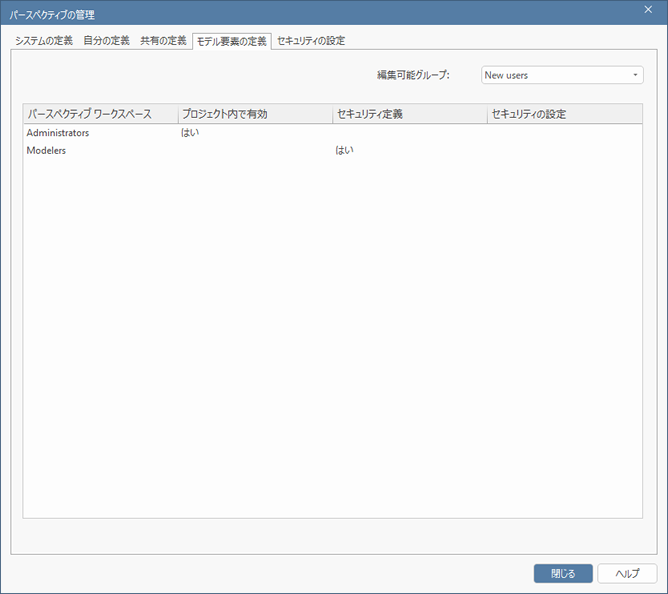
Task: Select the Modelers row
Action: pyautogui.click(x=332, y=150)
